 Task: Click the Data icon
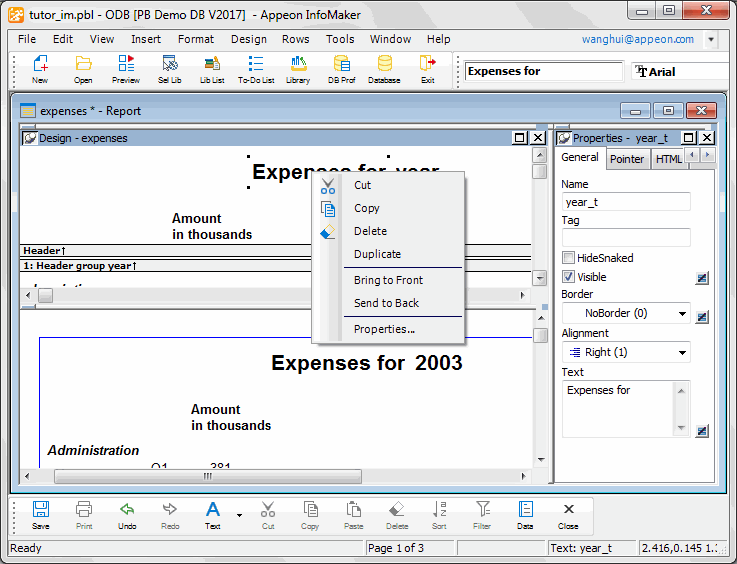coord(525,516)
